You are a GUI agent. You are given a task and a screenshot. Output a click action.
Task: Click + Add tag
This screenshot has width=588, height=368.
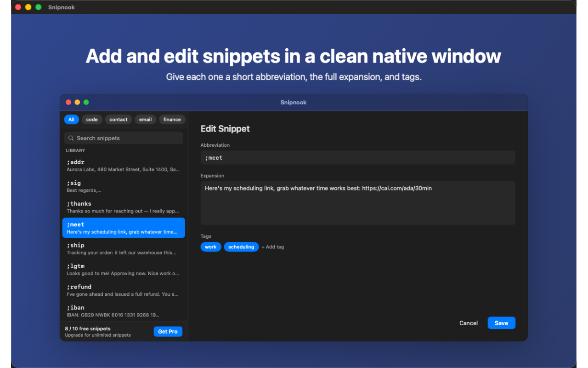273,247
